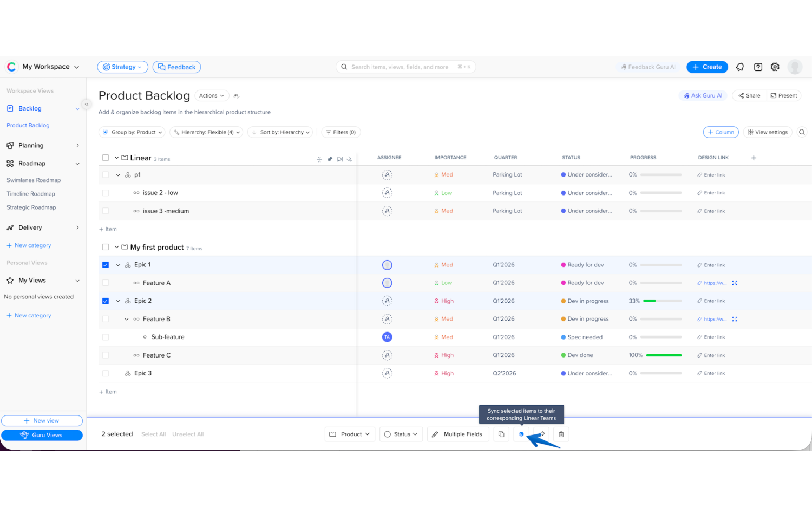
Task: Collapse all rows via the collapse icon
Action: click(319, 159)
